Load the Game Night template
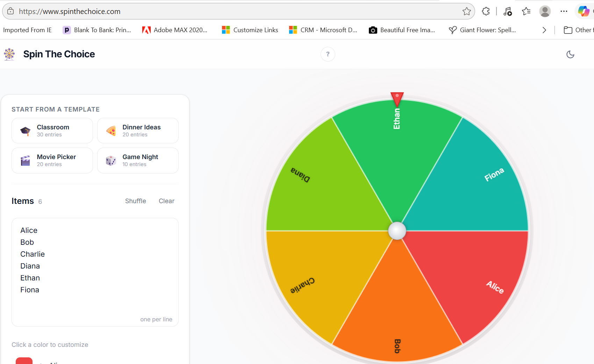The width and height of the screenshot is (594, 364). click(138, 160)
